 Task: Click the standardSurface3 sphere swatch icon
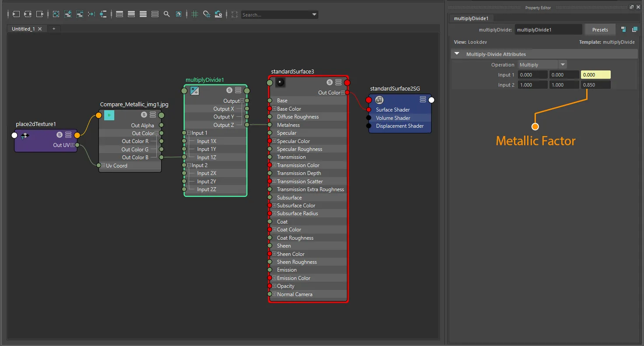281,82
